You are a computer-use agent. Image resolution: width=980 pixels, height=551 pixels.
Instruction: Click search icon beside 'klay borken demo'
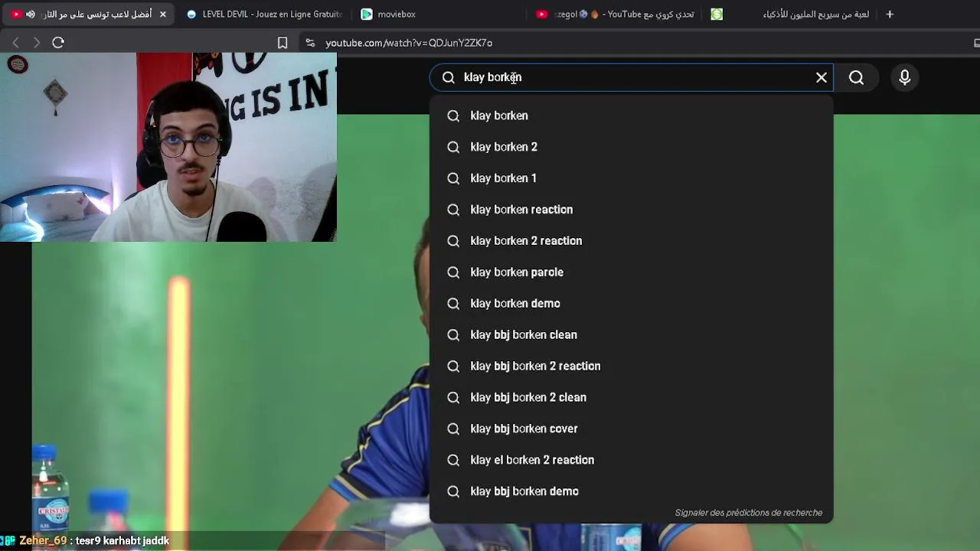tap(453, 304)
